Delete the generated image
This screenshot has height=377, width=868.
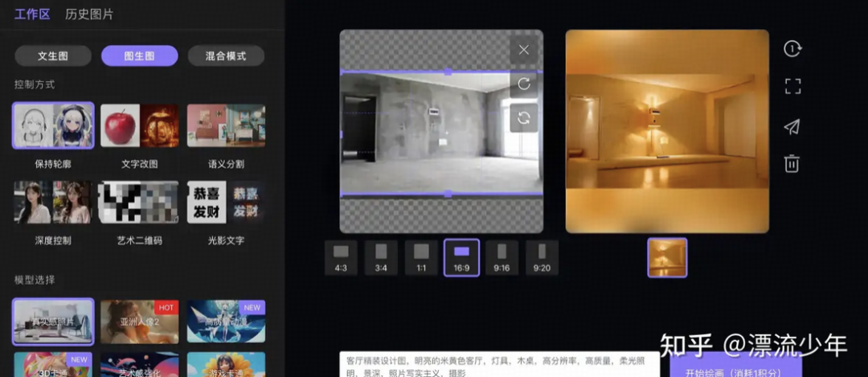pyautogui.click(x=792, y=163)
